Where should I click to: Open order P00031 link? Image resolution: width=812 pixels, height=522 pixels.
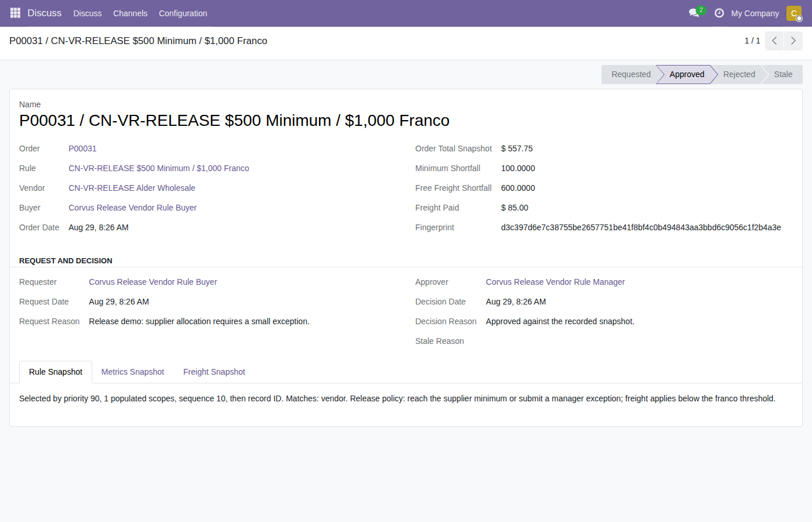click(x=82, y=148)
